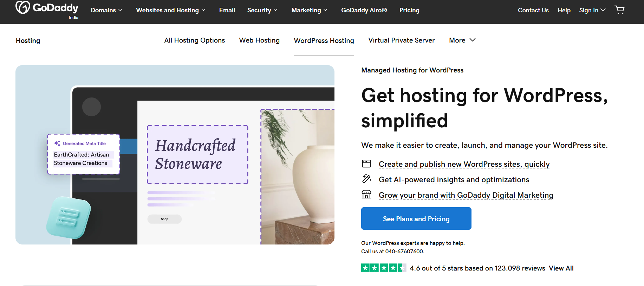The image size is (644, 286).
Task: Click the Handcrafted Stoneware title box
Action: tap(197, 154)
